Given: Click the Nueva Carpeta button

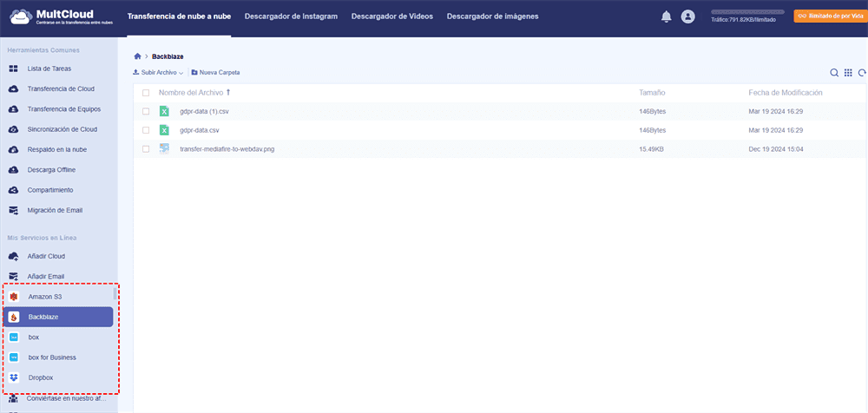Looking at the screenshot, I should coord(215,73).
